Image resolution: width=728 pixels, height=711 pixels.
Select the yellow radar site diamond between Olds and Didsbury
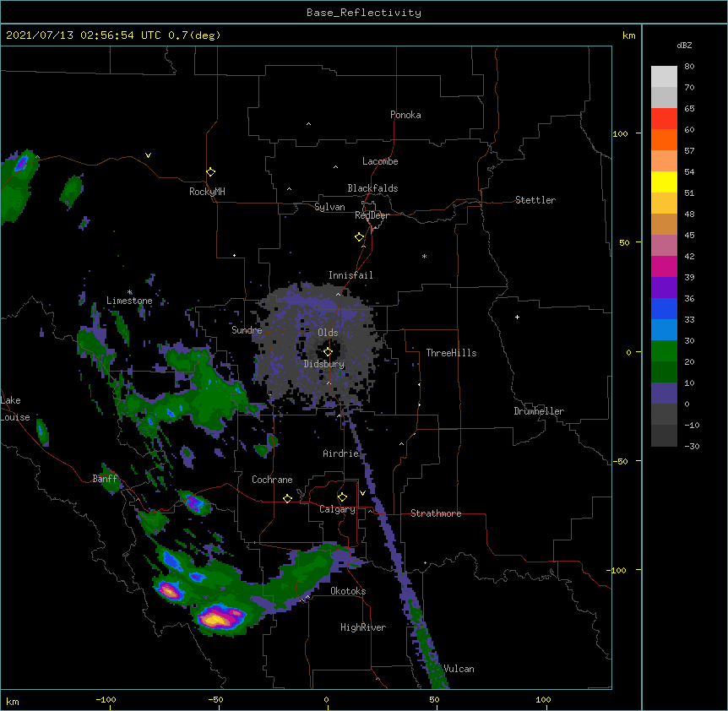tap(328, 351)
